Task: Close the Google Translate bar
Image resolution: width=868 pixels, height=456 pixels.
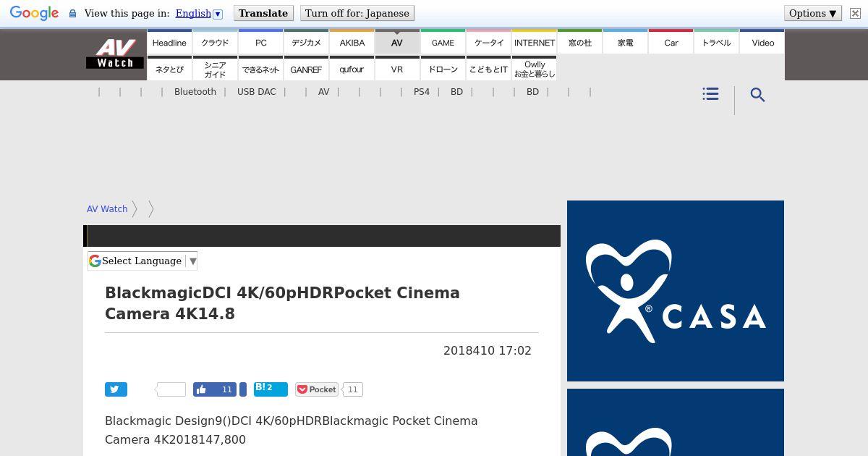Action: 854,13
